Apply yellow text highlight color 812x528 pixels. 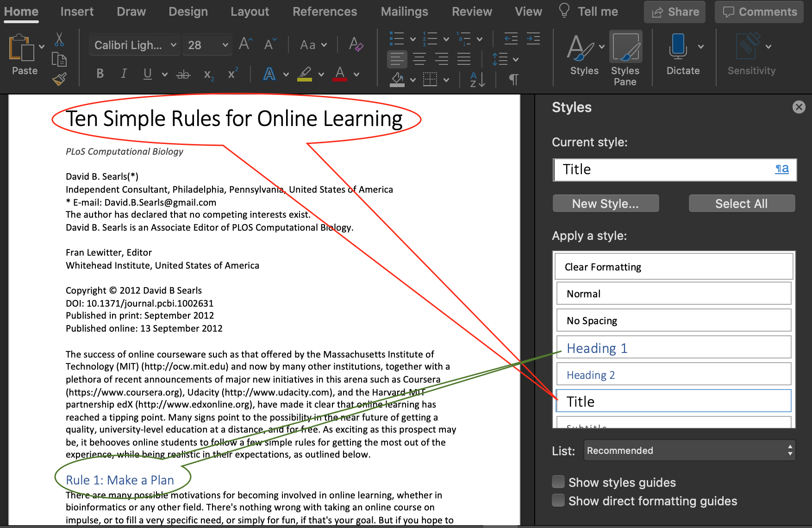pyautogui.click(x=304, y=74)
